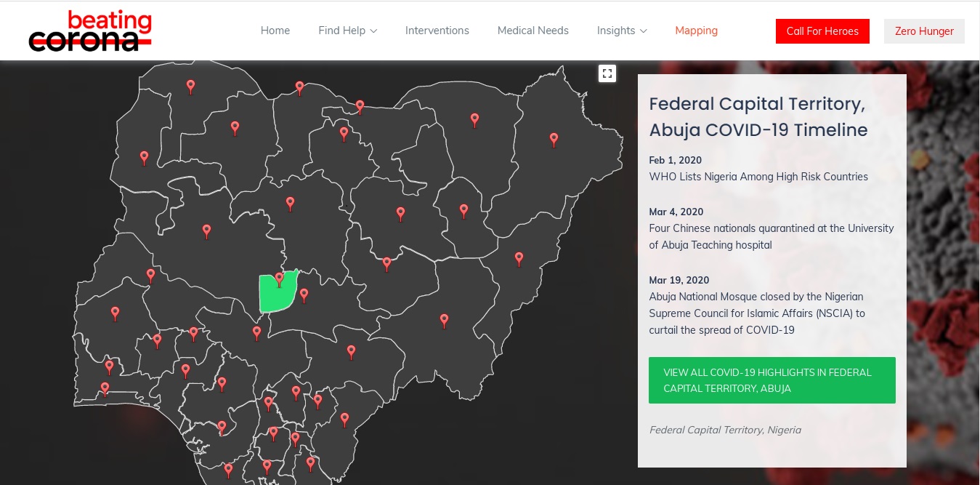Select the map pin in Kano state
This screenshot has width=980, height=485.
point(344,134)
